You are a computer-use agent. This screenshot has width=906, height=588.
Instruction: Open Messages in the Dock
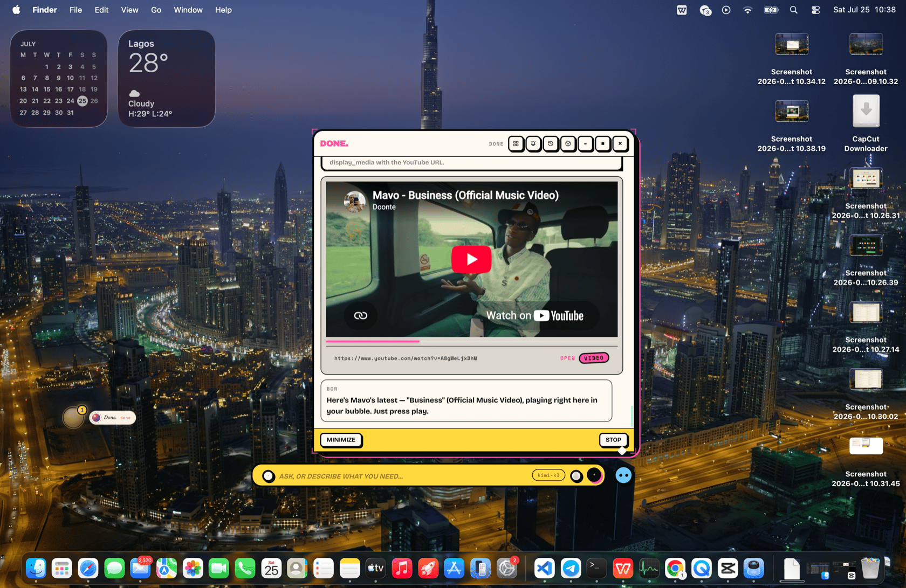(114, 568)
